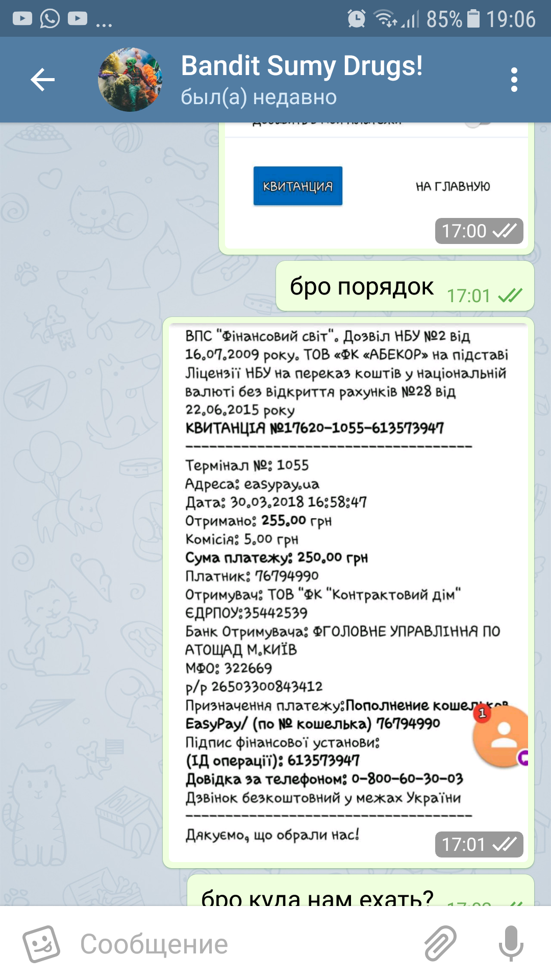Image resolution: width=551 pixels, height=980 pixels.
Task: Tap the WhatsApp notification icon in status bar
Action: (50, 19)
